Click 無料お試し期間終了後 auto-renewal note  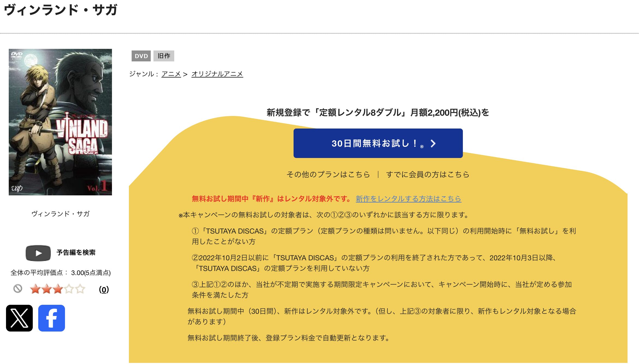[x=289, y=338]
